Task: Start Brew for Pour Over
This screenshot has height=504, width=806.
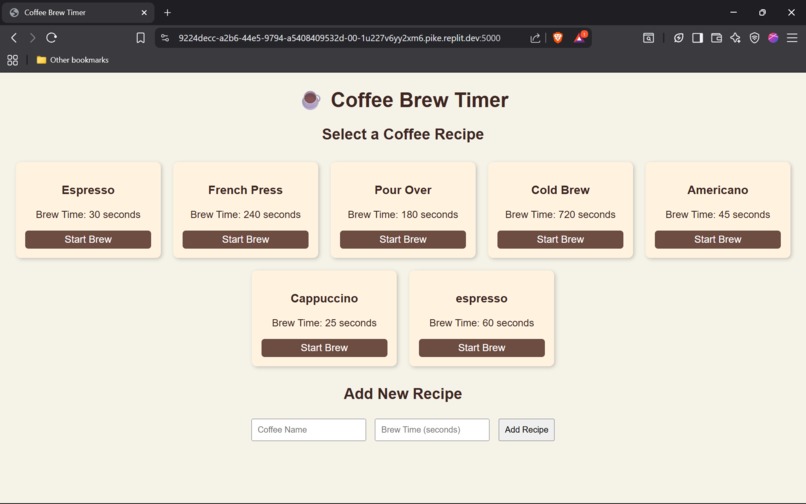Action: point(403,239)
